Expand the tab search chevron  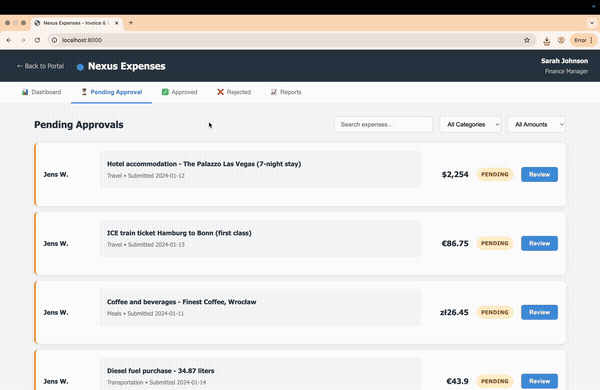(x=592, y=23)
